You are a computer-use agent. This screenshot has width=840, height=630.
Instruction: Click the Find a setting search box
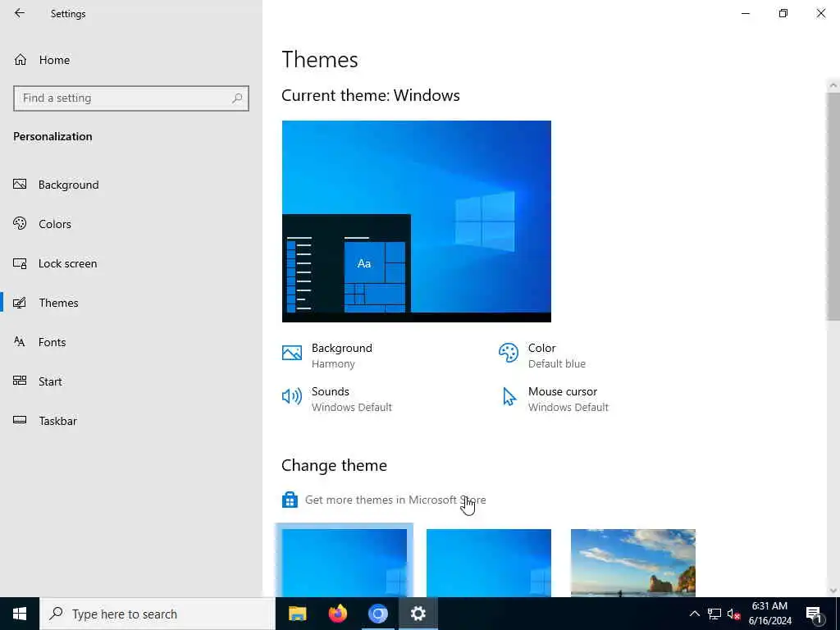point(131,98)
